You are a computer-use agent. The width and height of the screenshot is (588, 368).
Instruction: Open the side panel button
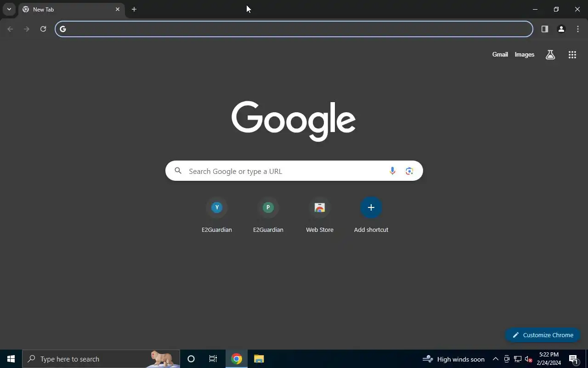tap(544, 29)
